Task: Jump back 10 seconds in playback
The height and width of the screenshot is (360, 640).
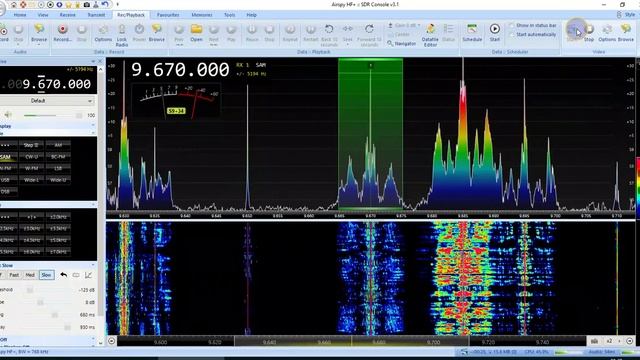Action: 329,35
